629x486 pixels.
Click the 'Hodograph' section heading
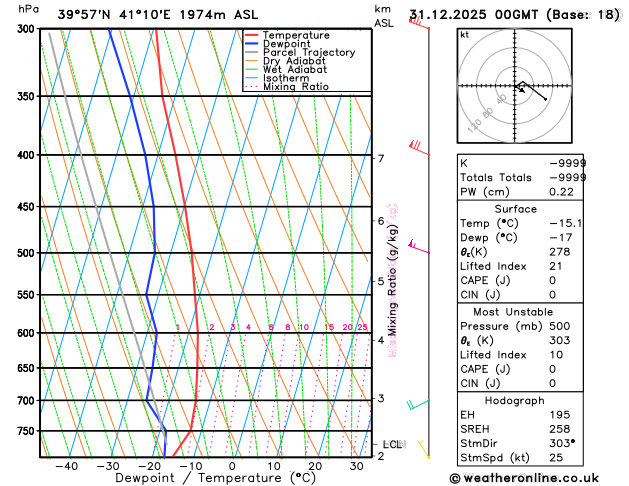point(515,401)
